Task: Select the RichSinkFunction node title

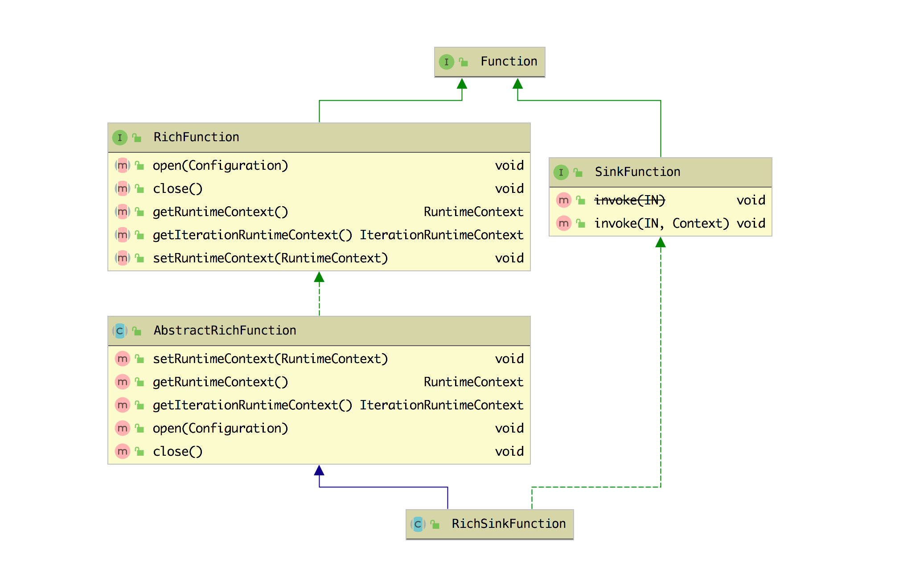Action: click(x=509, y=524)
